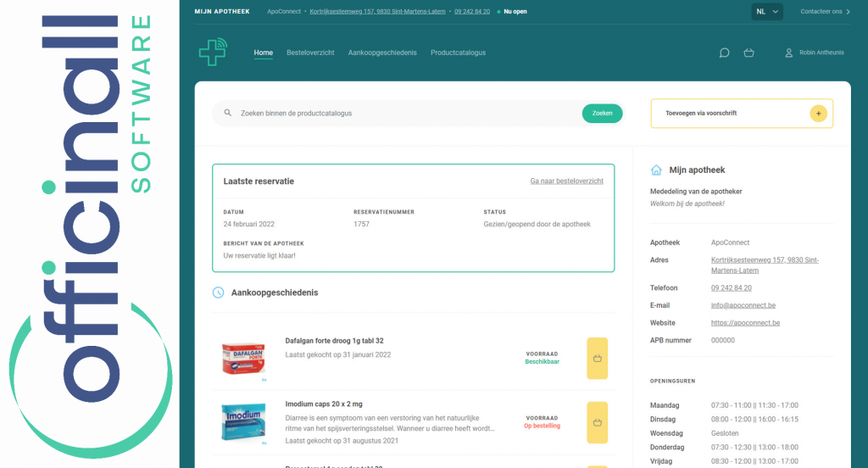
Task: Click the Laatste reservatie heading
Action: click(259, 181)
